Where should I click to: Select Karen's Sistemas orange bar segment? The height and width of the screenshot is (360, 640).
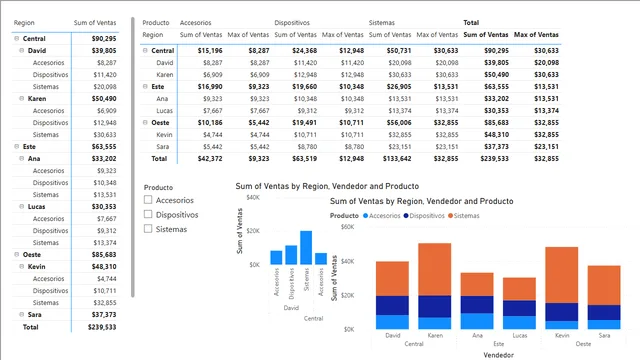tap(435, 269)
